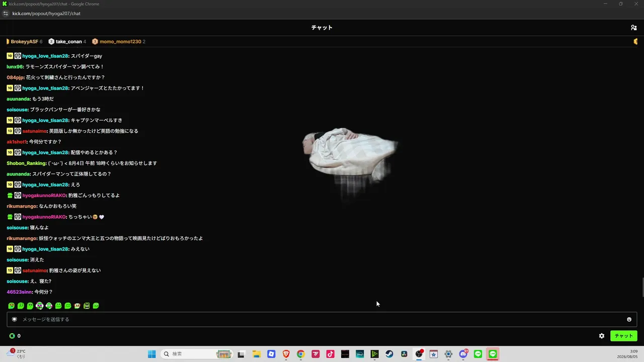
Task: Click message 'もう3時だ'
Action: pos(43,99)
